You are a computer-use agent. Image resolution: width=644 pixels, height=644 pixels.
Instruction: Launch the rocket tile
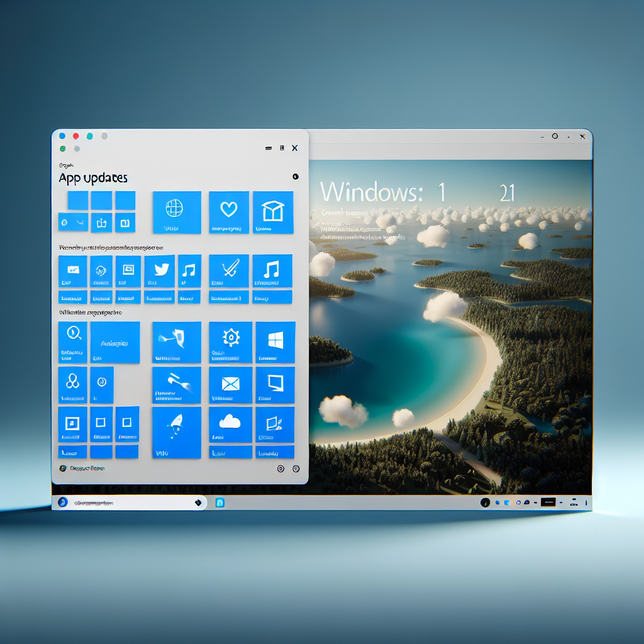(x=177, y=431)
